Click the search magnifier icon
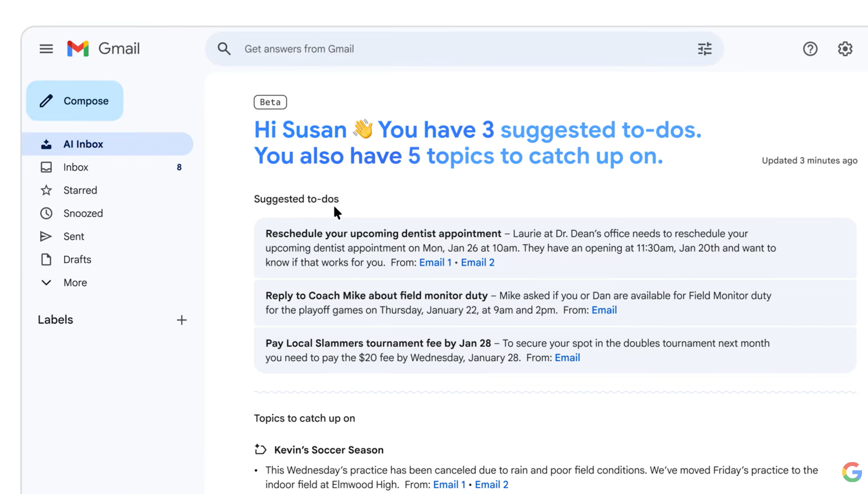 point(224,49)
